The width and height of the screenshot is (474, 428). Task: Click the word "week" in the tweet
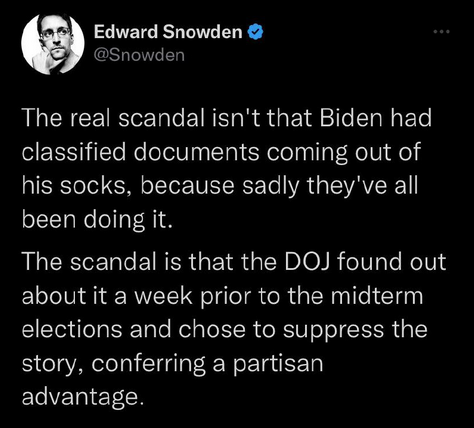[163, 296]
